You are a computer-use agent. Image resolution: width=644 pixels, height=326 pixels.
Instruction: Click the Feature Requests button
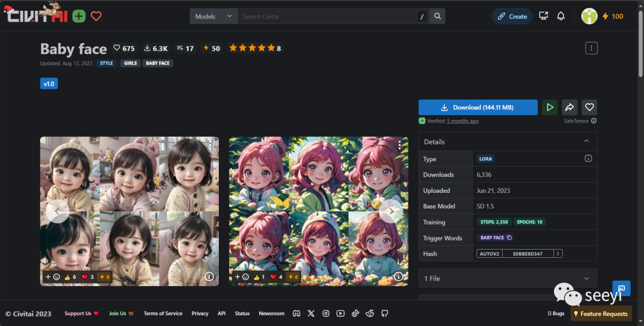tap(600, 313)
